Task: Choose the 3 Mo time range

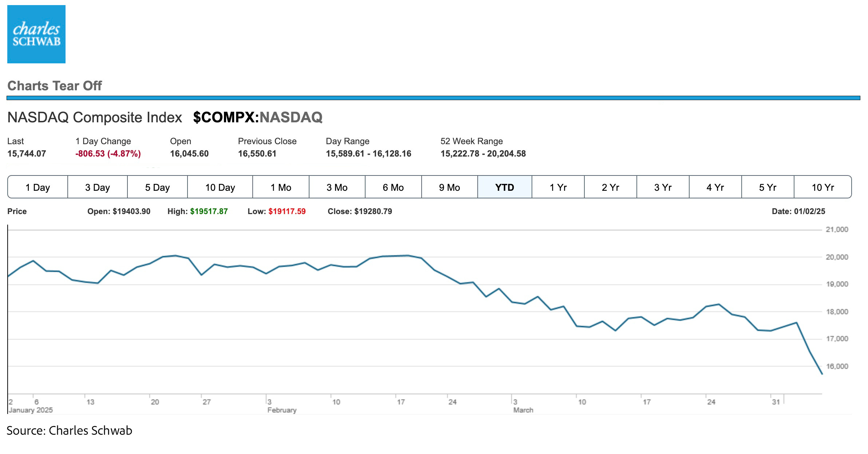Action: coord(337,187)
